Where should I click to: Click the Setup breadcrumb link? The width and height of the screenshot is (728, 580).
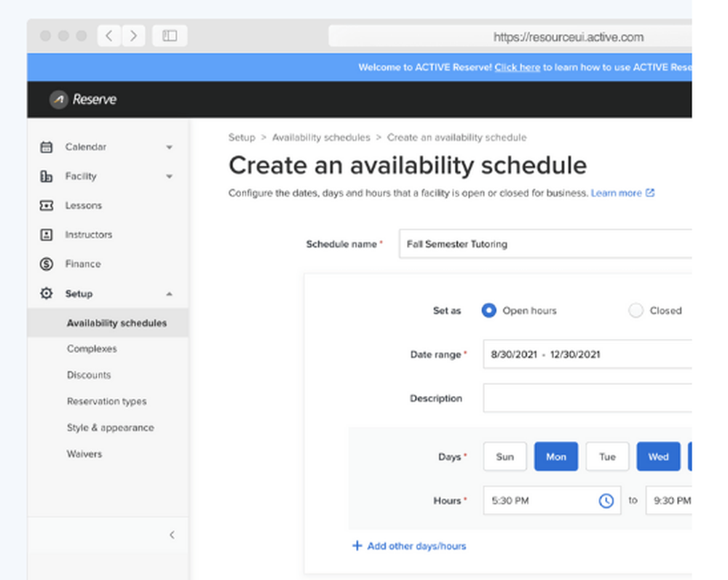tap(242, 138)
